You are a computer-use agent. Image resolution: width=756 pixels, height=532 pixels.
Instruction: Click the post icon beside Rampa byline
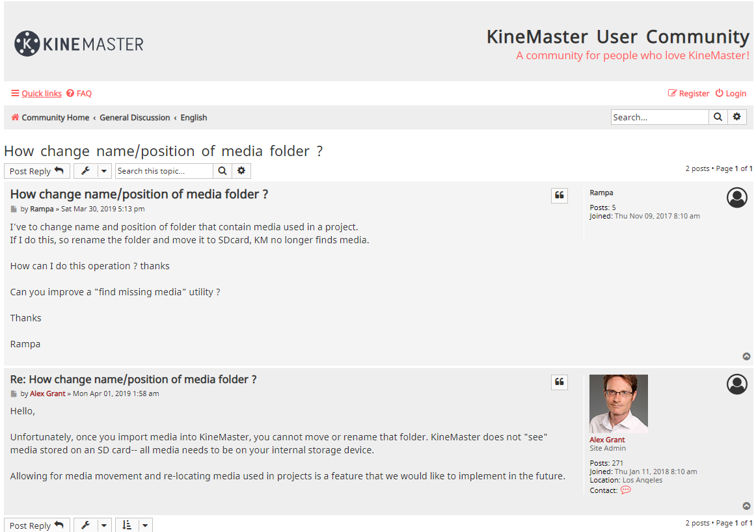(14, 209)
